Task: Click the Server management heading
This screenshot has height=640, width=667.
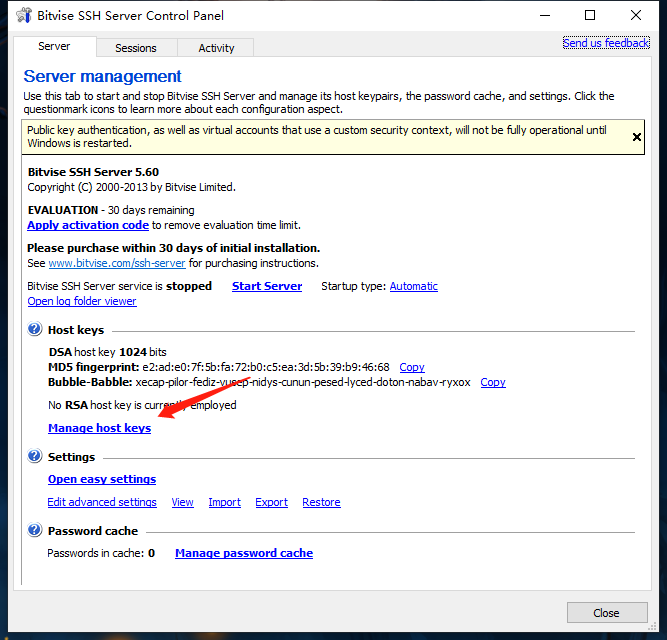Action: tap(102, 77)
